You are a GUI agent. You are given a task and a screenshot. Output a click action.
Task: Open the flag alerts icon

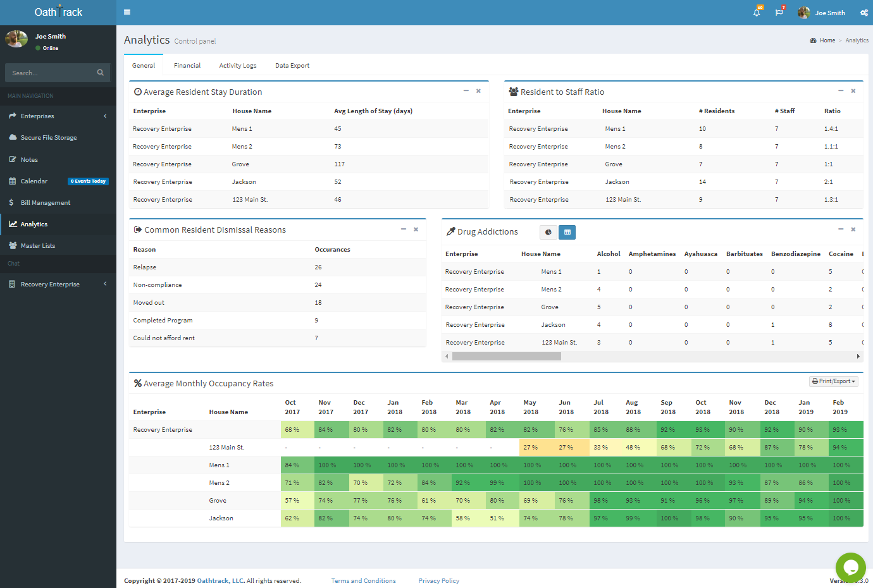[779, 12]
